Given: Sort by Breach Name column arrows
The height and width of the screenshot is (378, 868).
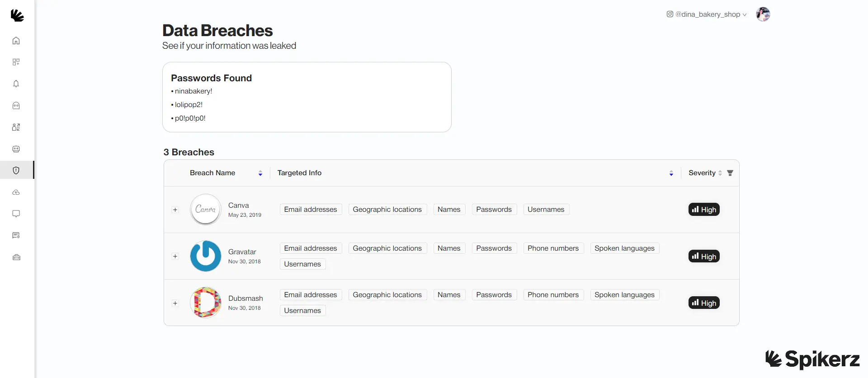Looking at the screenshot, I should [260, 173].
